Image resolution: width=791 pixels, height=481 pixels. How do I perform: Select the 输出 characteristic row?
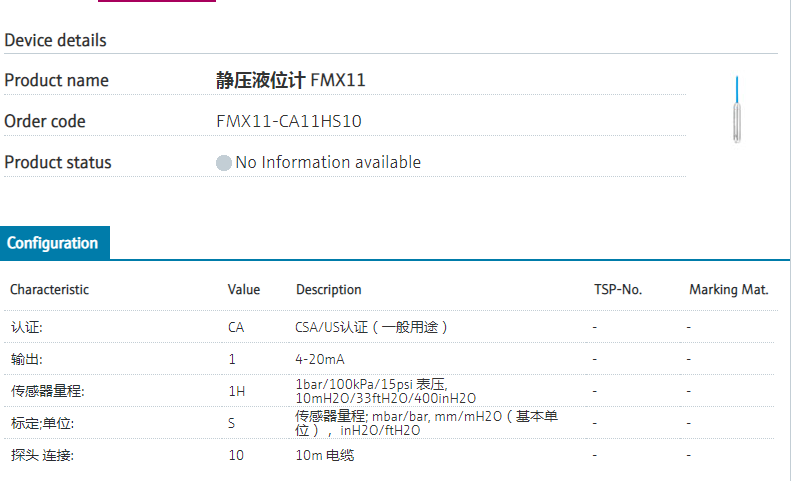tap(27, 359)
